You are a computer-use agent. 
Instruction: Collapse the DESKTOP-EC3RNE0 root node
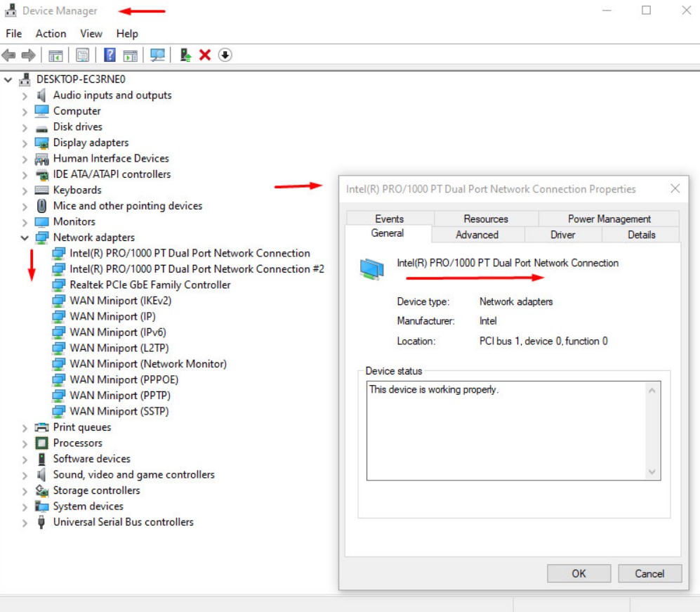click(8, 79)
